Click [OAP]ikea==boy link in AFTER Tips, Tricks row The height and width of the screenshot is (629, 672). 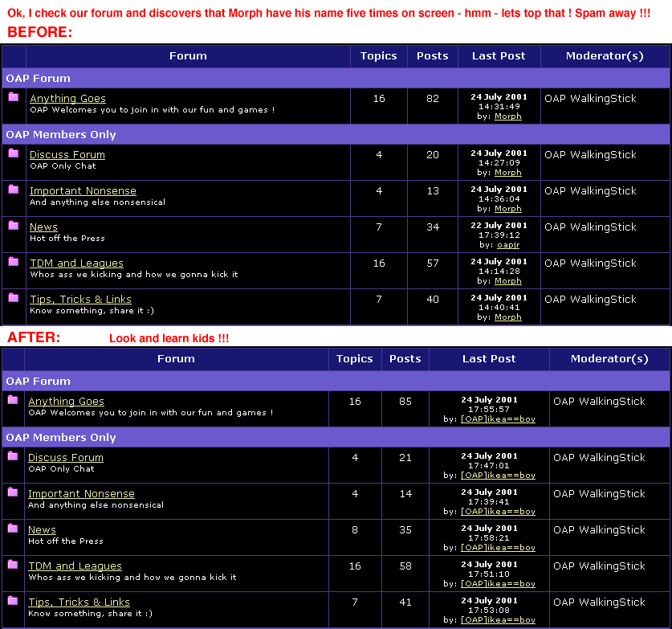click(x=498, y=620)
